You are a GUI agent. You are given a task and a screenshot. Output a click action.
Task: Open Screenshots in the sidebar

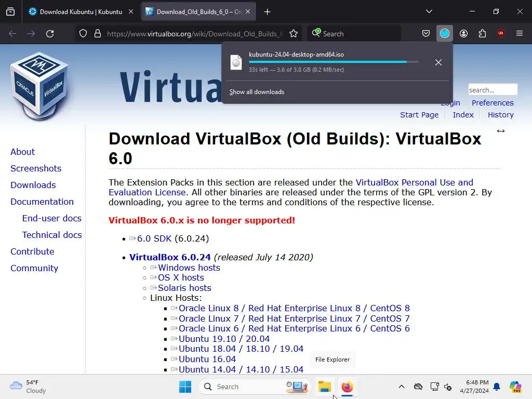(36, 169)
